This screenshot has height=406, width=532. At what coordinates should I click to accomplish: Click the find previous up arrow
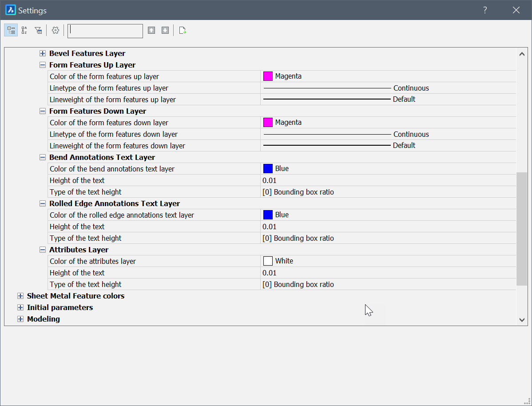[x=151, y=30]
